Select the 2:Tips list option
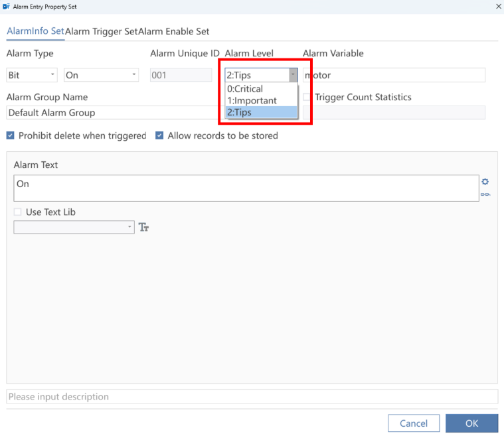The height and width of the screenshot is (438, 504). (x=261, y=112)
